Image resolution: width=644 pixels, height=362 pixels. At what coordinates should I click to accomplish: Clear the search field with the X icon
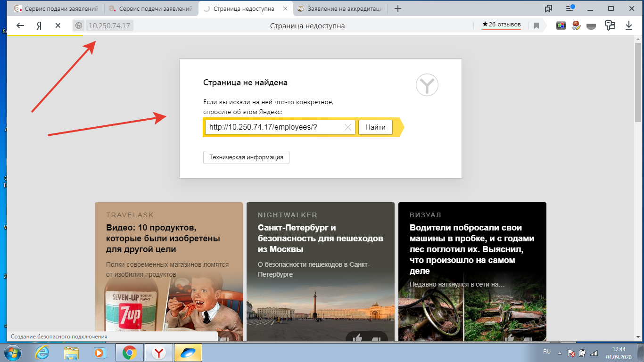[x=348, y=127]
